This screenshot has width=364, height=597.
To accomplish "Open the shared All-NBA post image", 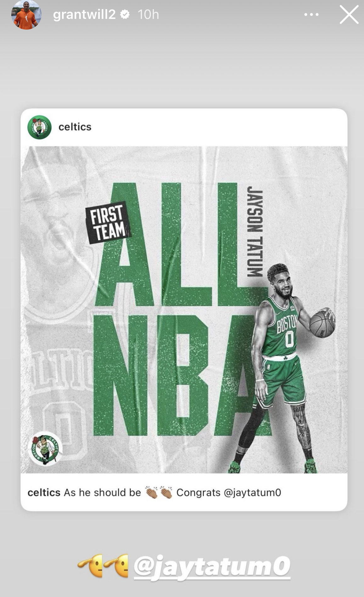I will tap(184, 310).
